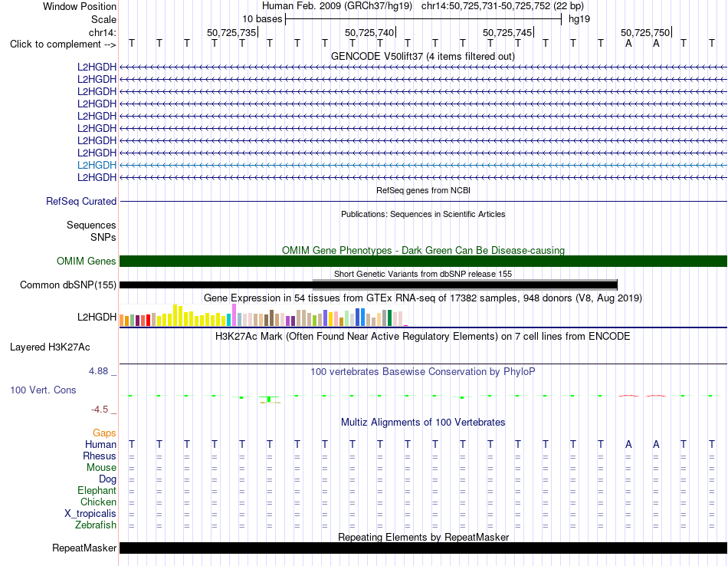
Task: Click the 'Rhesus' alignment row label
Action: [100, 456]
